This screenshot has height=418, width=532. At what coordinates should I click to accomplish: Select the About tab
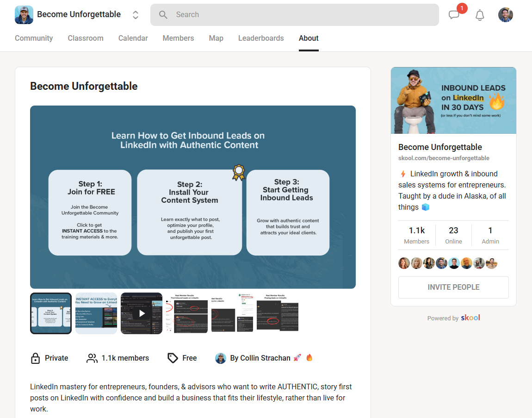point(309,38)
